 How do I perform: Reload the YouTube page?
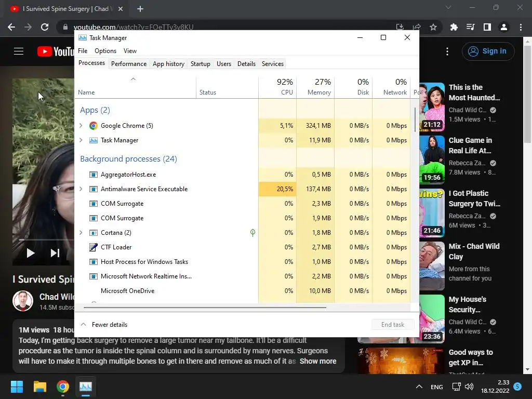[45, 27]
